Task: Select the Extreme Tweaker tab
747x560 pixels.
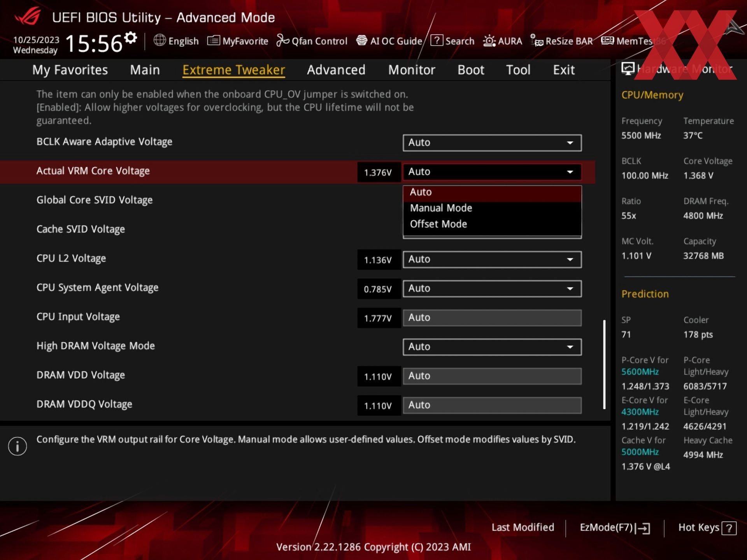Action: [x=234, y=70]
